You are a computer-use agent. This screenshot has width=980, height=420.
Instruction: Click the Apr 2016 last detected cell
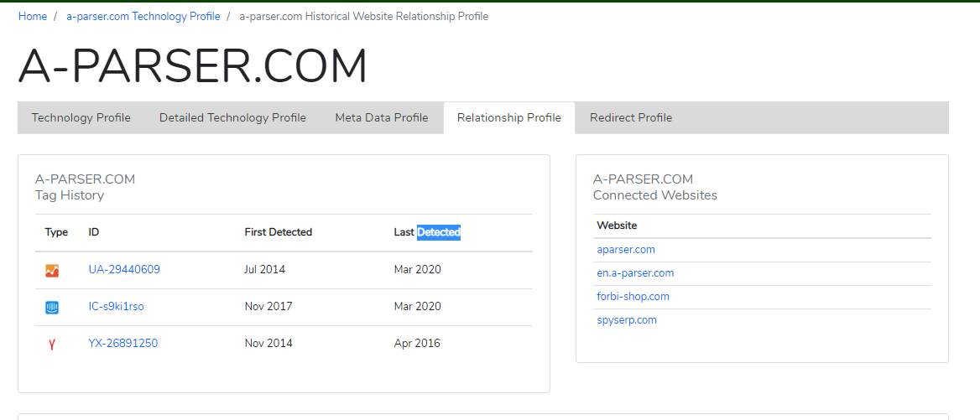coord(417,343)
